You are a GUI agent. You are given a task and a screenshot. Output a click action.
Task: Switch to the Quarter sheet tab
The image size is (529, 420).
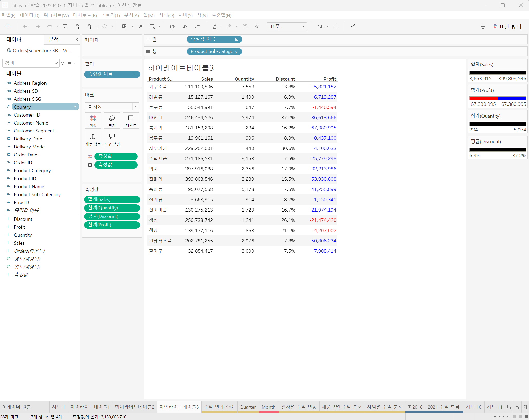(247, 407)
